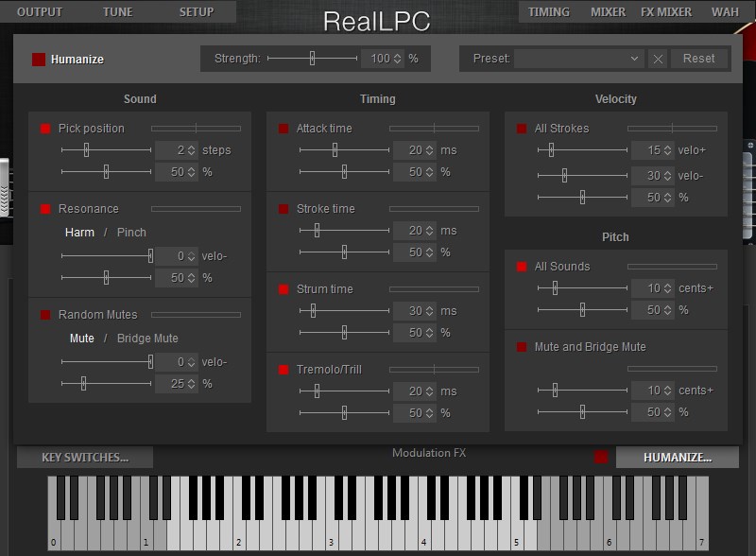756x556 pixels.
Task: Adjust All Strokes velo+ stepper
Action: point(668,150)
